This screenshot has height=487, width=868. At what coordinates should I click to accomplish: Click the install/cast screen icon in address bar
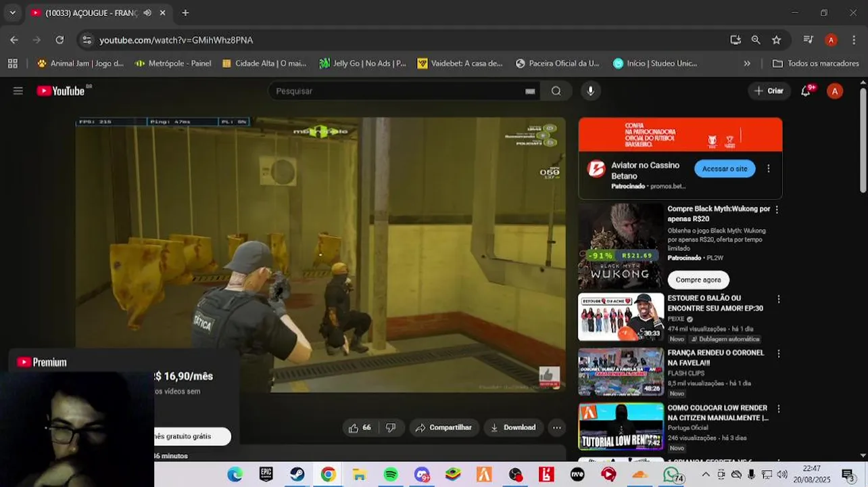736,40
